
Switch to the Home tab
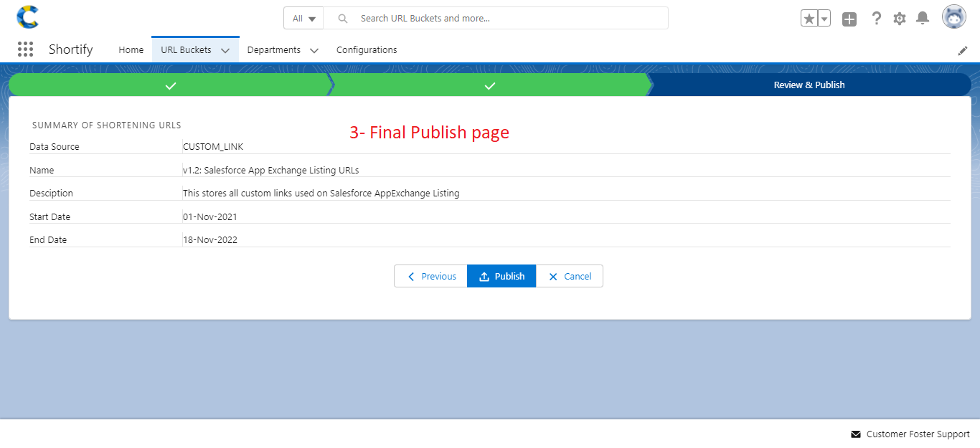(131, 49)
